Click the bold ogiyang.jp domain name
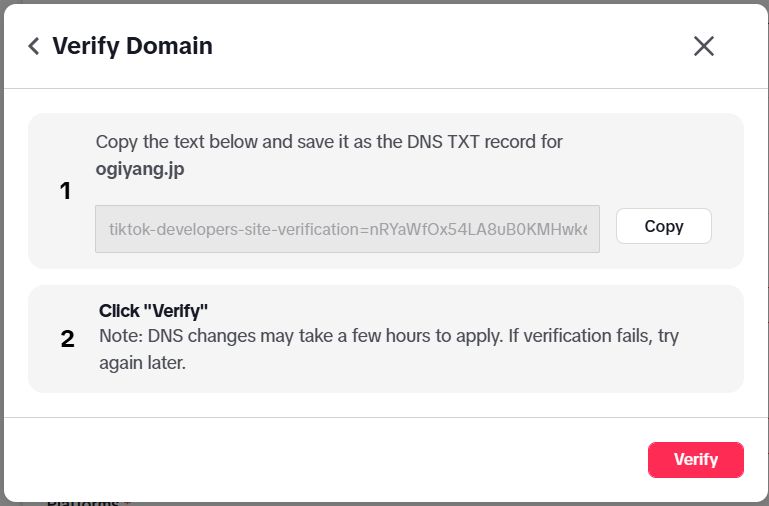This screenshot has width=769, height=506. point(140,169)
